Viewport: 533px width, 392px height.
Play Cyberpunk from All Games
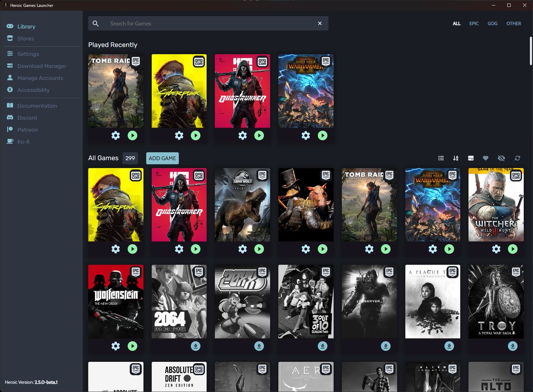click(132, 249)
